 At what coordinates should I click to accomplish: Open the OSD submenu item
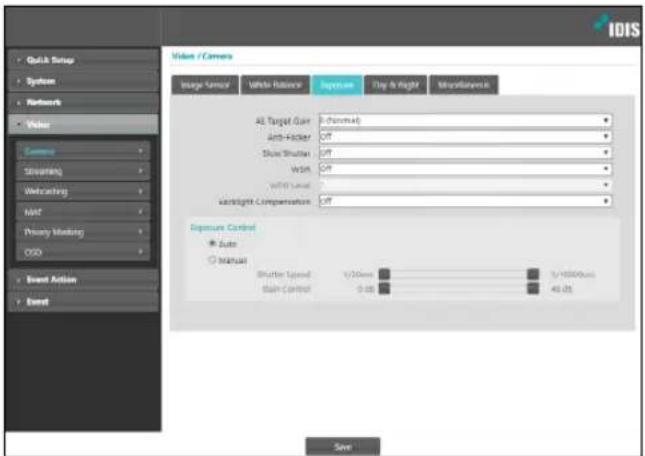coord(83,252)
